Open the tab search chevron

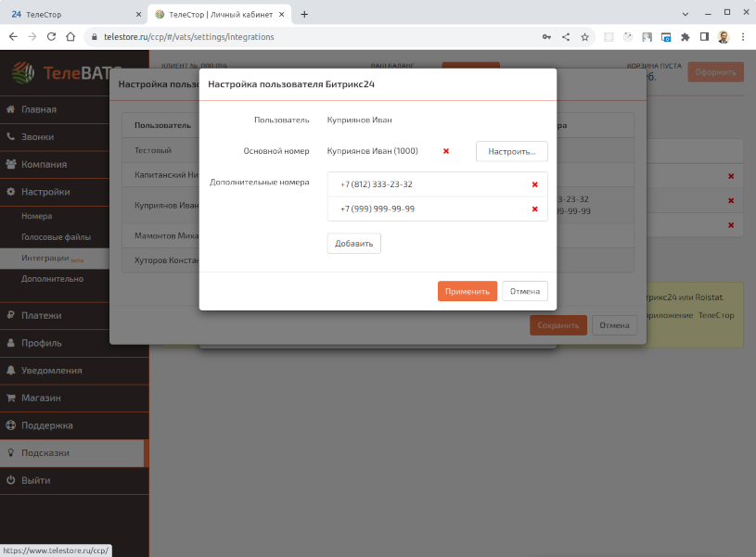point(686,15)
